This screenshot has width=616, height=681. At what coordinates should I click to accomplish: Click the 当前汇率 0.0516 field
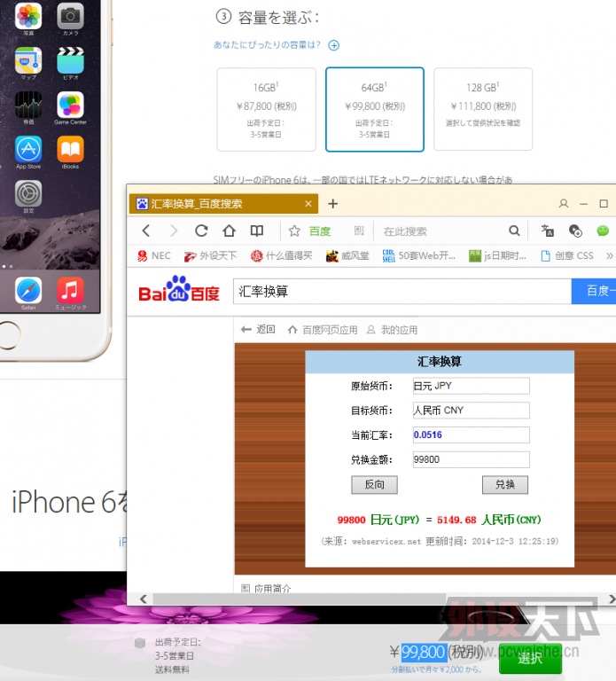pyautogui.click(x=471, y=434)
